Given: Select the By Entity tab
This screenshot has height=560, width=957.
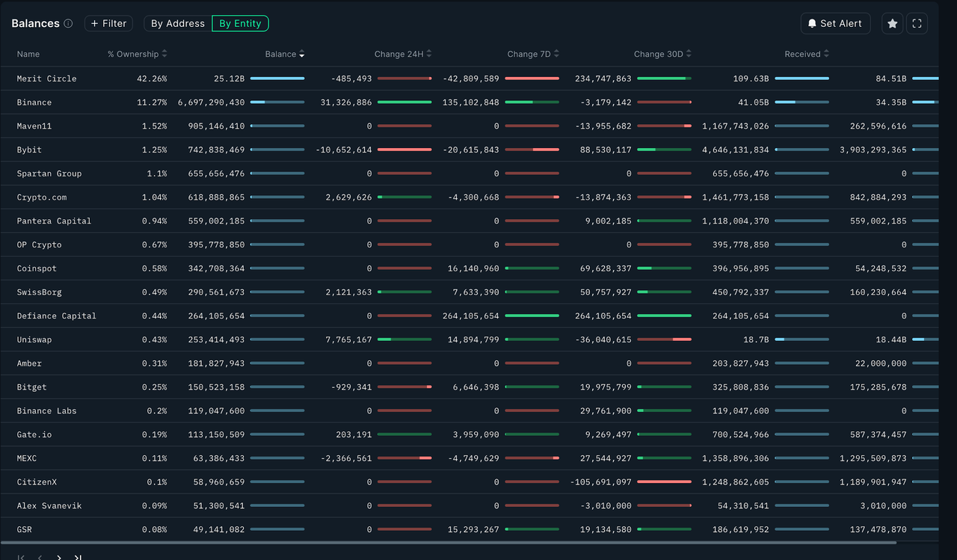Looking at the screenshot, I should point(240,24).
